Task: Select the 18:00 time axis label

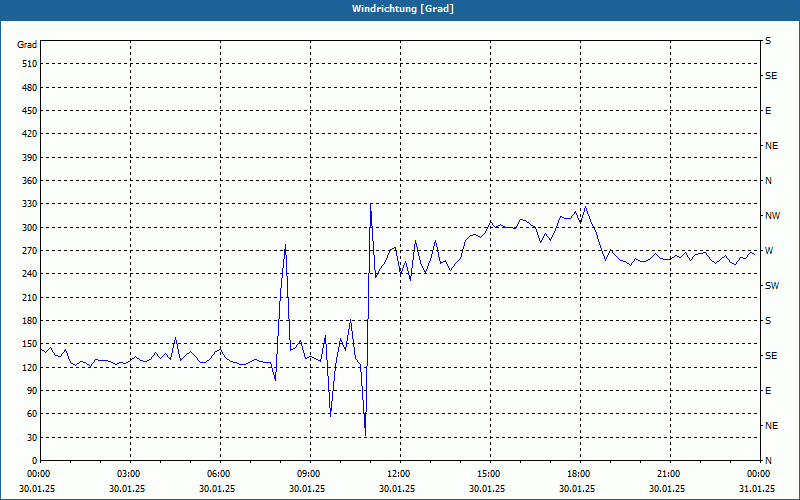Action: [x=580, y=474]
